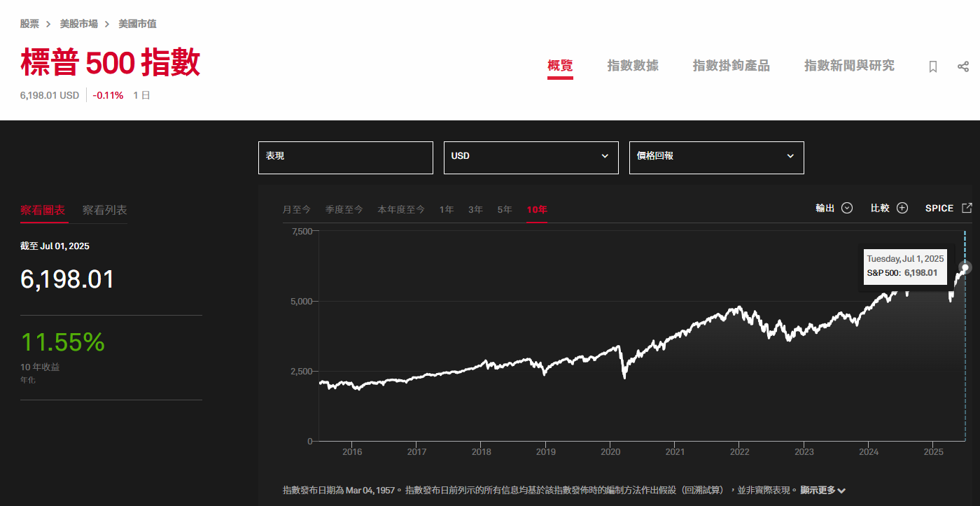980x506 pixels.
Task: Open the USD currency dropdown
Action: tap(531, 157)
